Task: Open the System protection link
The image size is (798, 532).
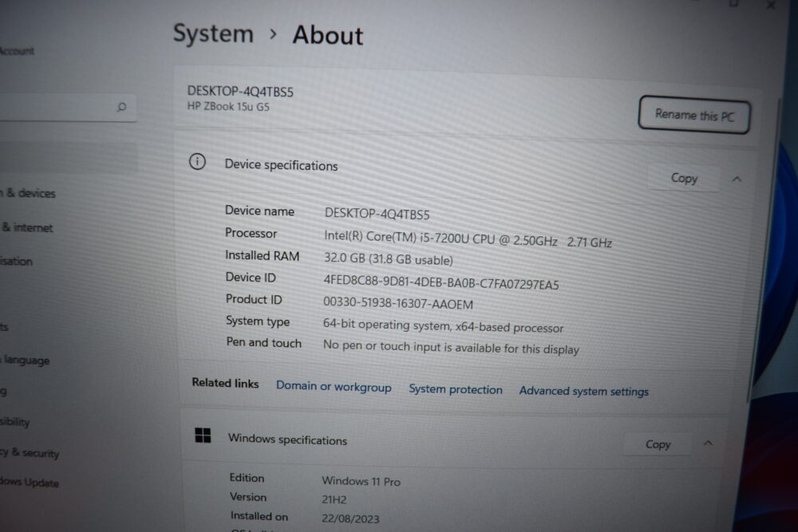Action: tap(456, 389)
